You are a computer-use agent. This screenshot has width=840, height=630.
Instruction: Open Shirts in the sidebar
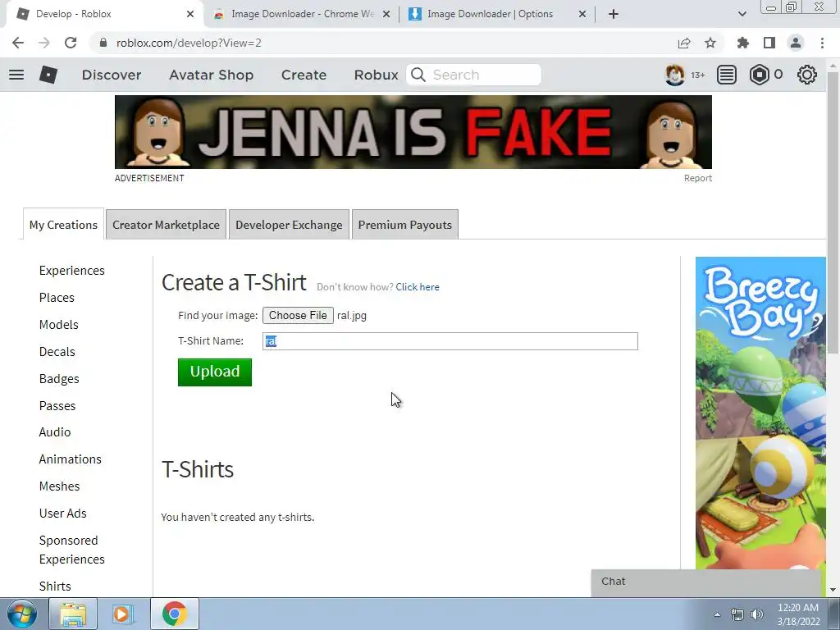(x=55, y=587)
